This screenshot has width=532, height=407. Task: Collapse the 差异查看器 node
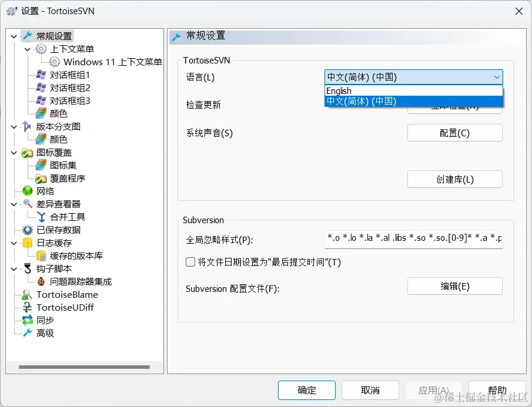click(x=14, y=204)
